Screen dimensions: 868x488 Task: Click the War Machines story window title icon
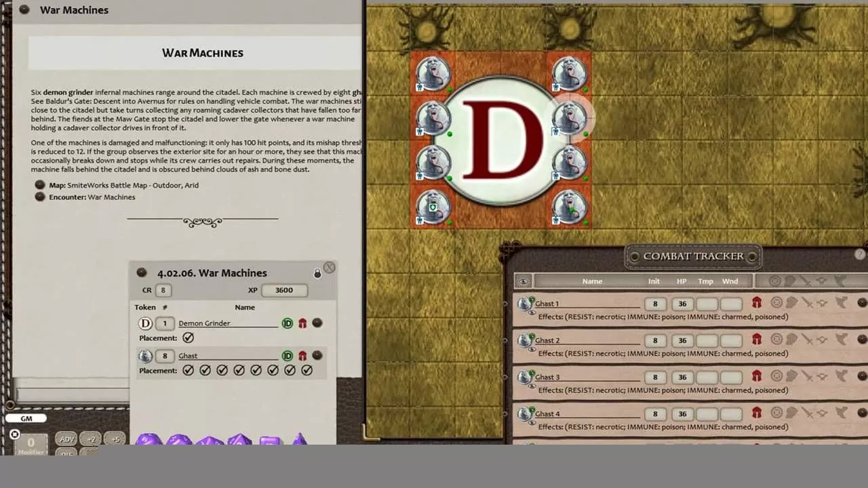pyautogui.click(x=24, y=9)
